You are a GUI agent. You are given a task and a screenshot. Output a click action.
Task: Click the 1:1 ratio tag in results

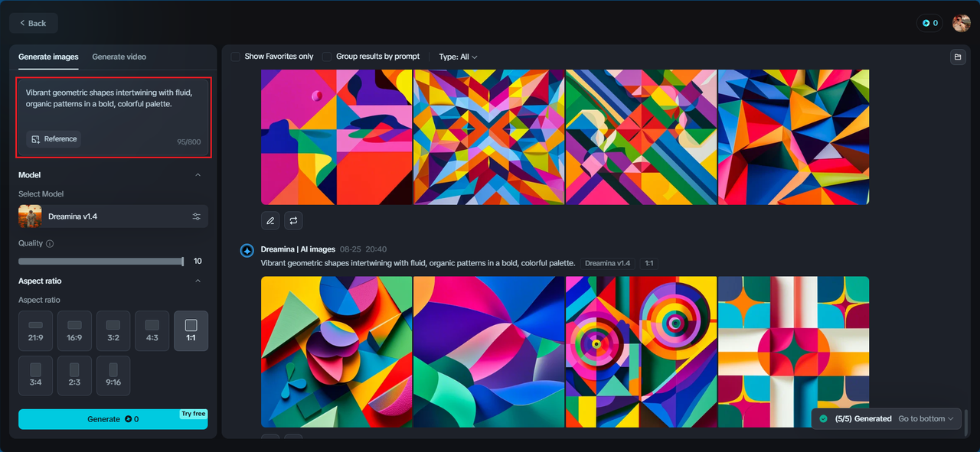(648, 263)
